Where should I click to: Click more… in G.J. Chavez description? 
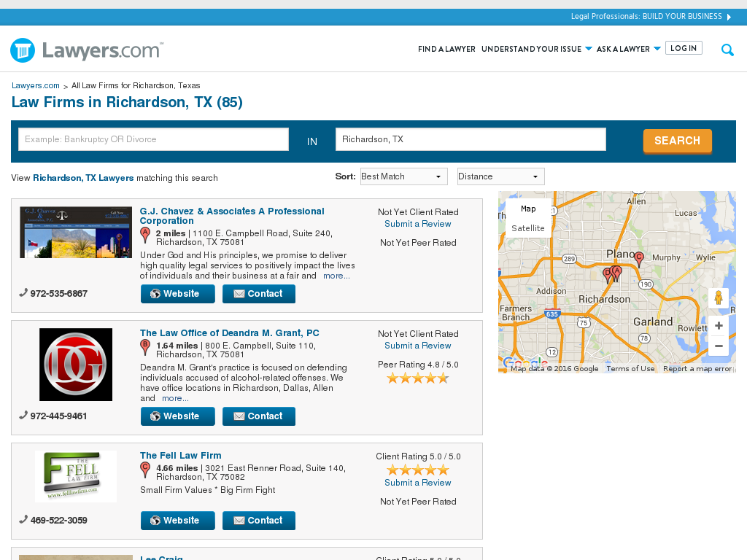tap(336, 276)
